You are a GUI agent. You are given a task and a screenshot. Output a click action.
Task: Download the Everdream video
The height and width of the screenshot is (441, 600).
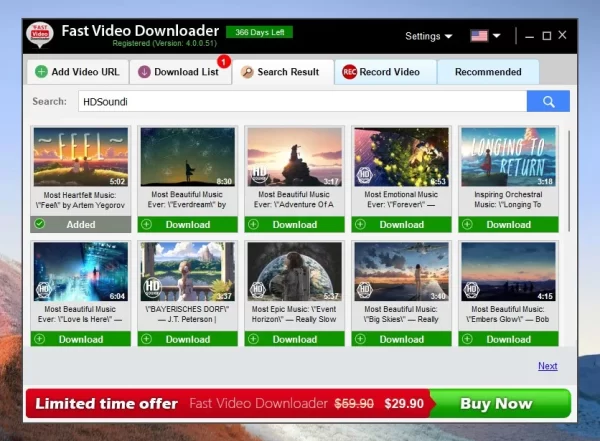pyautogui.click(x=188, y=224)
